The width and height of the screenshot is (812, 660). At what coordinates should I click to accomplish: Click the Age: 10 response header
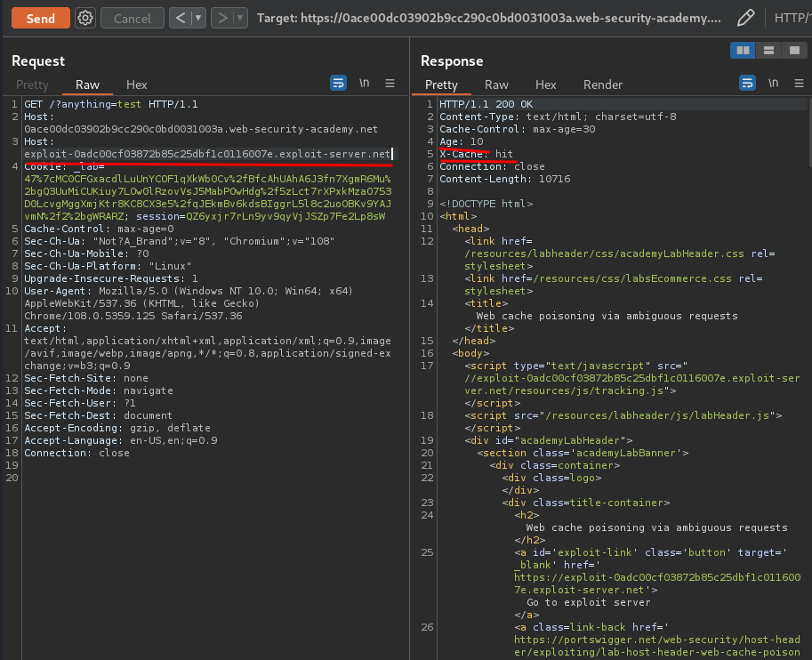click(462, 141)
